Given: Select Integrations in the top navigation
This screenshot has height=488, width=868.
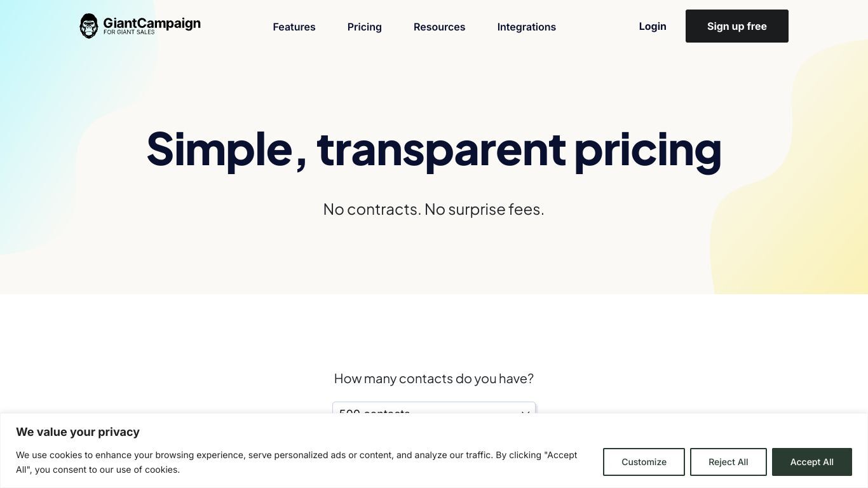Looking at the screenshot, I should click(x=527, y=27).
